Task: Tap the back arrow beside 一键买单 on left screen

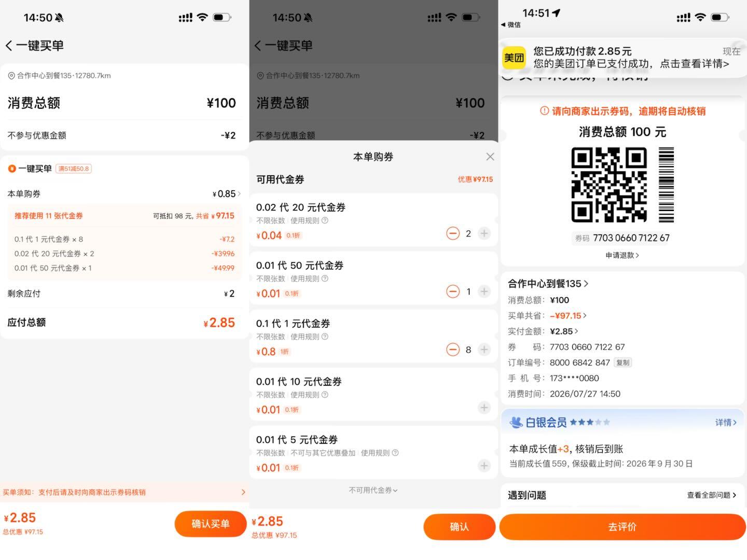Action: point(9,46)
